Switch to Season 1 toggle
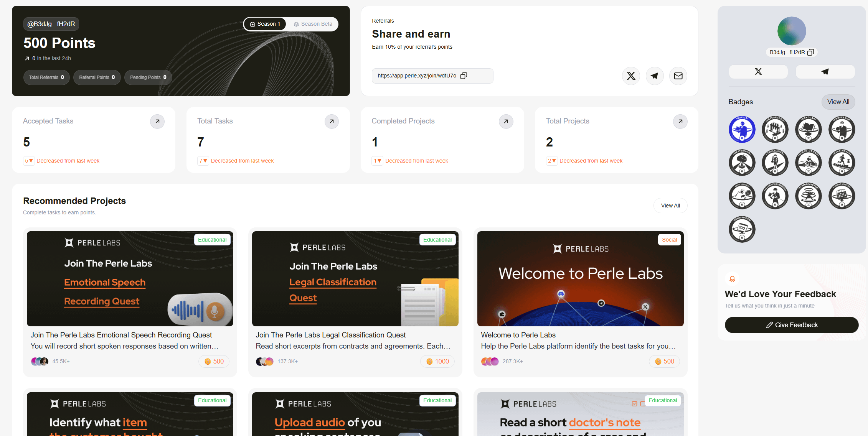The width and height of the screenshot is (868, 436). tap(265, 24)
